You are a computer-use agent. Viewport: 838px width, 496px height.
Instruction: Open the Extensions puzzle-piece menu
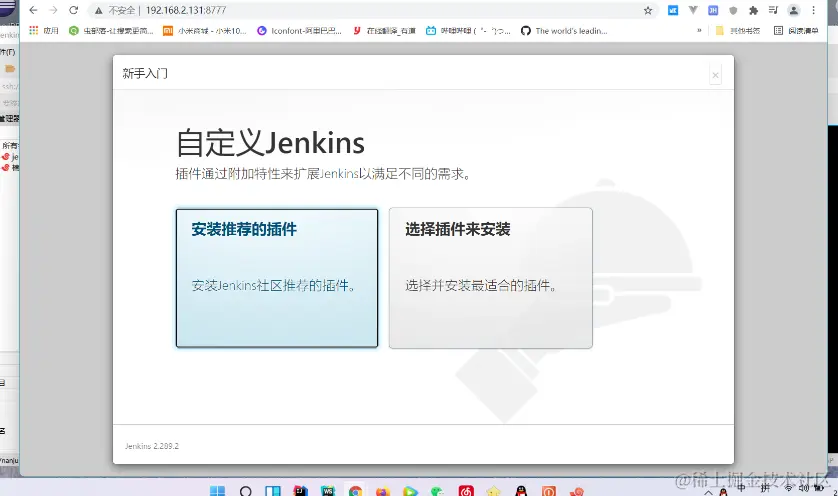[x=754, y=10]
